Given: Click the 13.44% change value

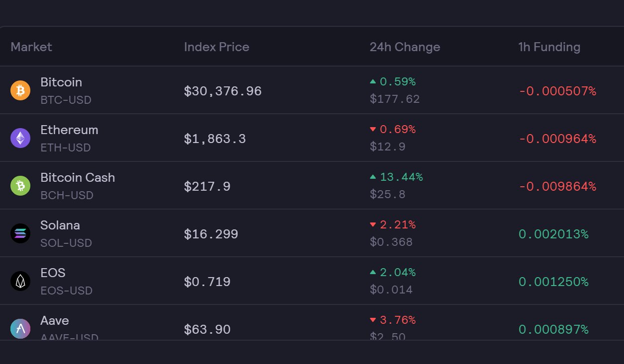Looking at the screenshot, I should tap(401, 177).
